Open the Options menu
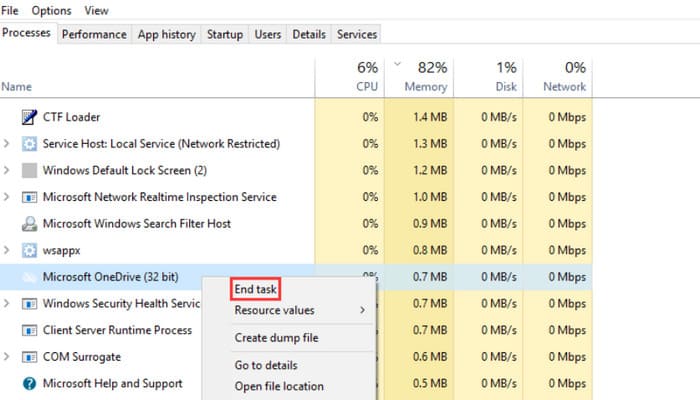The width and height of the screenshot is (700, 400). 51,10
